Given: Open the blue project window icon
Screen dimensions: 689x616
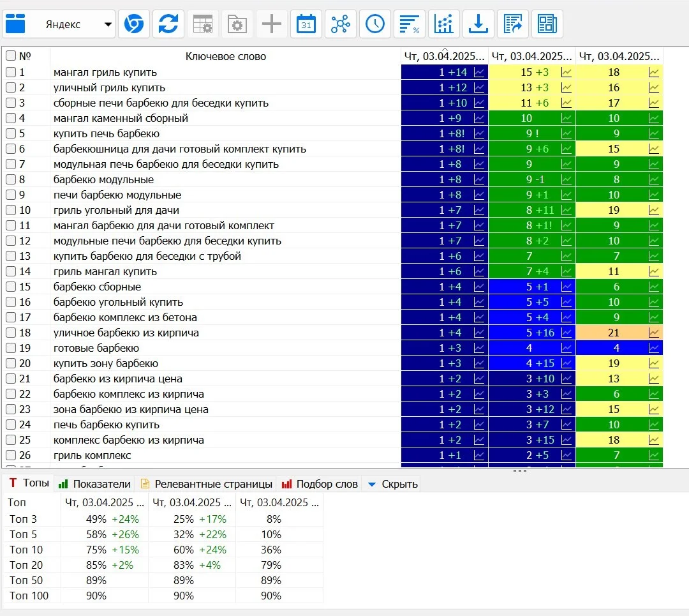Looking at the screenshot, I should pyautogui.click(x=15, y=24).
